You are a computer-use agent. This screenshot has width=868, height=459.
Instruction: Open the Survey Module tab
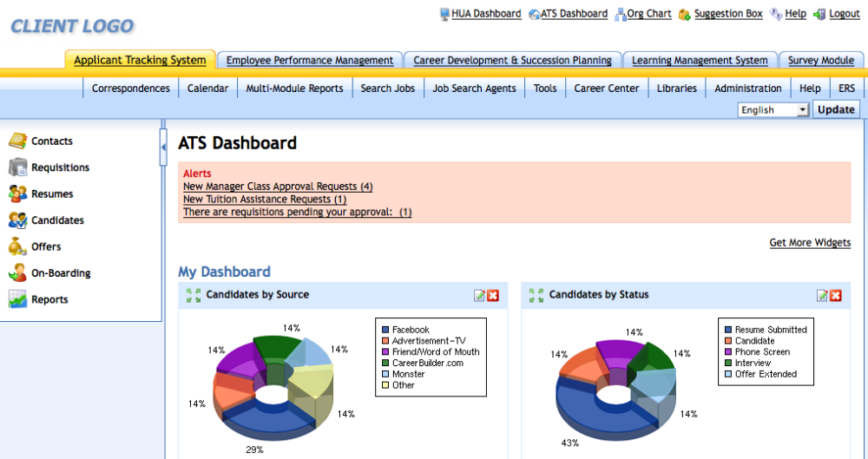(821, 61)
